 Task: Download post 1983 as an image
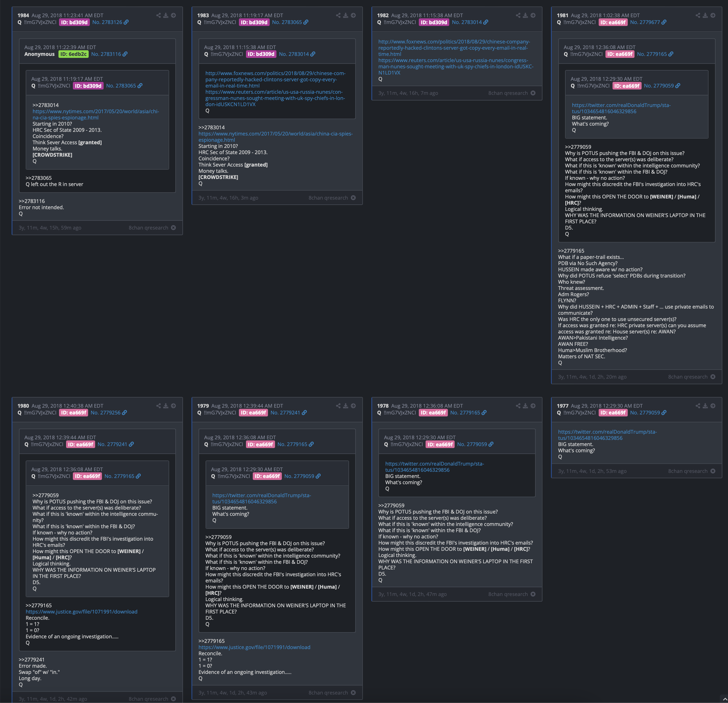pyautogui.click(x=346, y=15)
